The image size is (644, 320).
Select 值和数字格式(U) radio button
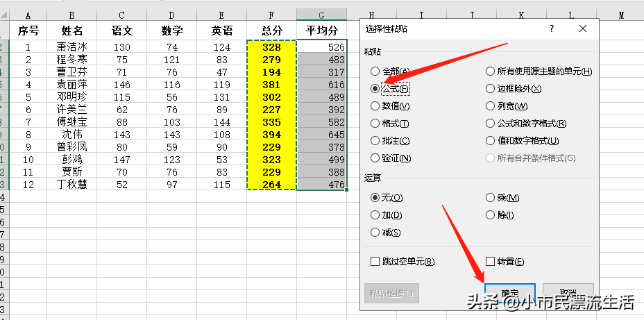[x=490, y=141]
